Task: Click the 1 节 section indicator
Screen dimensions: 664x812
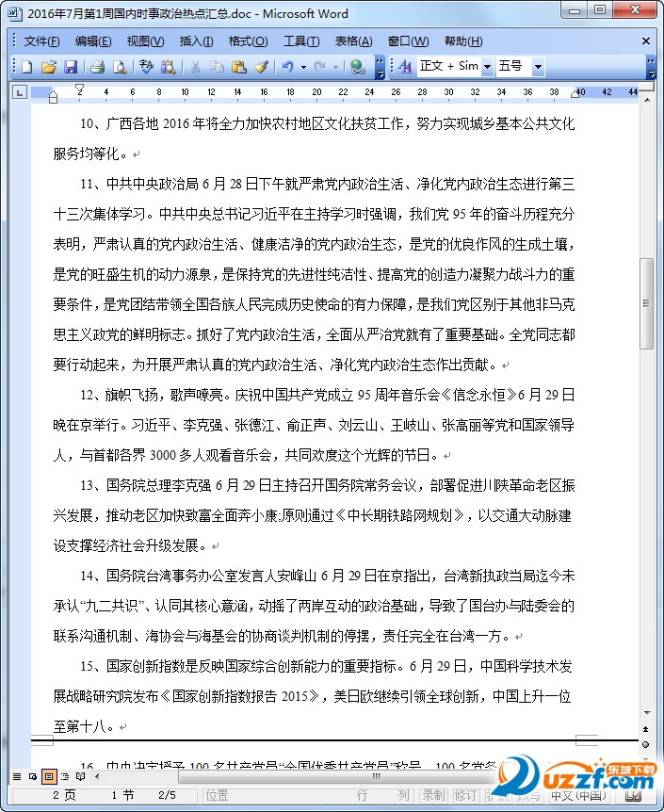Action: [x=122, y=795]
